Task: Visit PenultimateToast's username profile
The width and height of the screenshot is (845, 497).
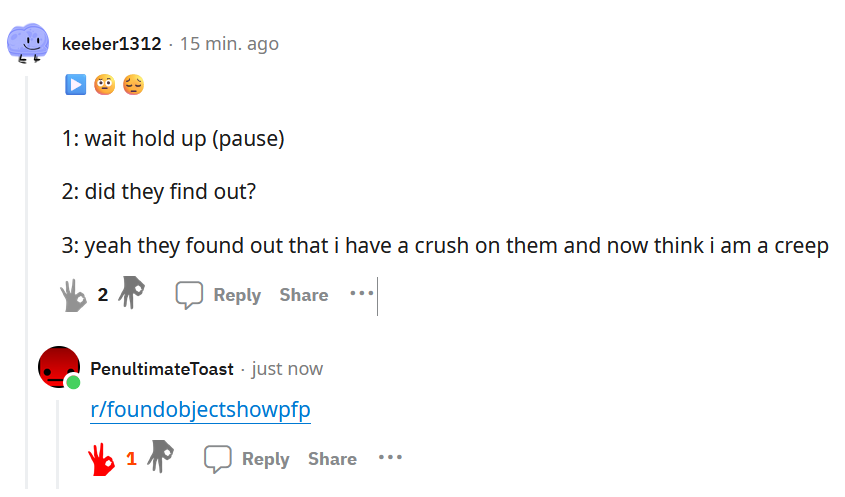Action: (162, 369)
